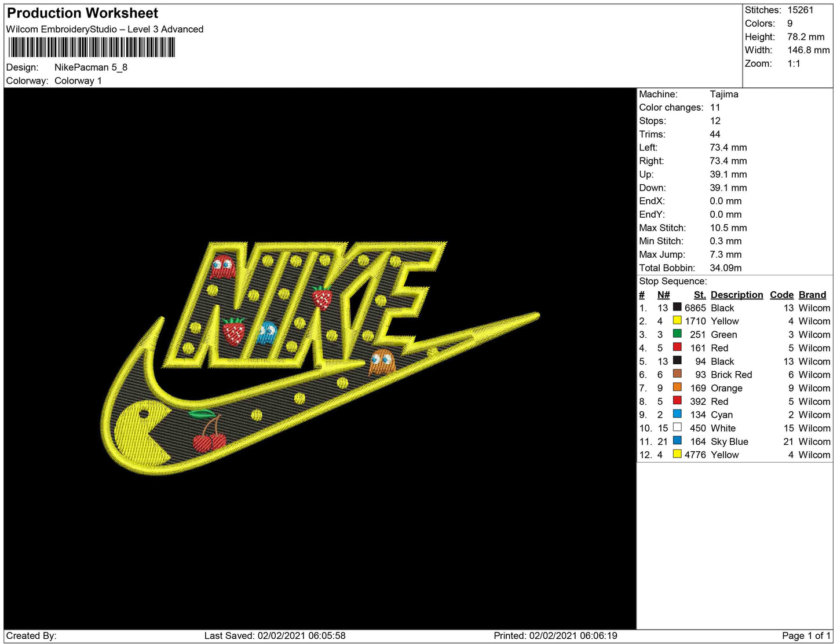Screen dimensions: 837x644
Task: Click the red ghost inside the letter N
Action: click(x=222, y=266)
